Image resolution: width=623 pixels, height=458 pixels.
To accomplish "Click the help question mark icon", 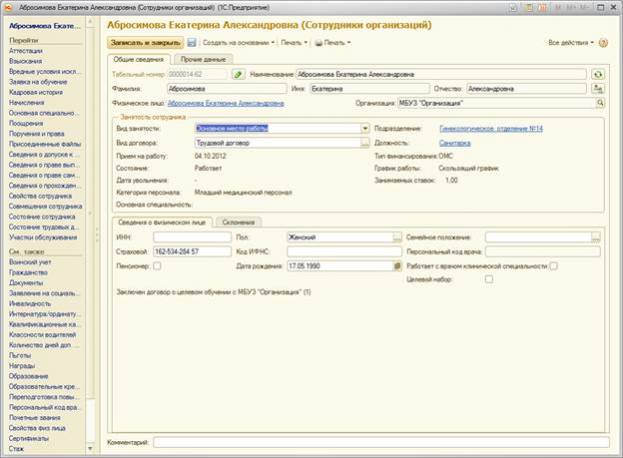I will (x=606, y=43).
